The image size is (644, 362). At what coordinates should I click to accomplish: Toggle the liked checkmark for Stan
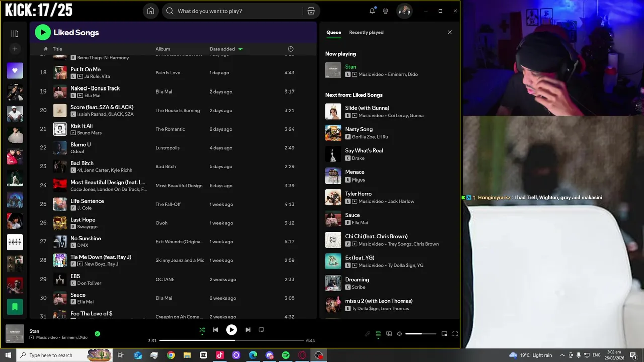point(97,334)
